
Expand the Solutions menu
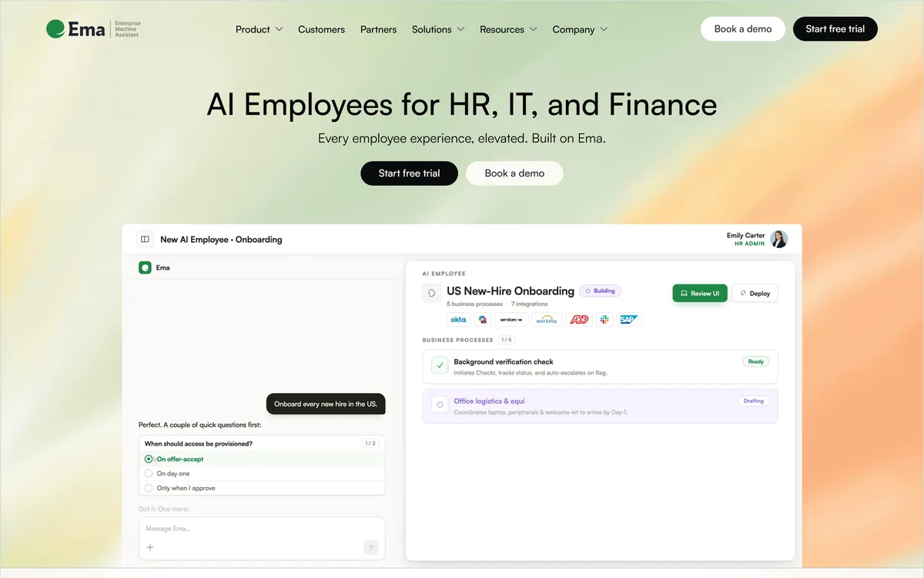438,29
